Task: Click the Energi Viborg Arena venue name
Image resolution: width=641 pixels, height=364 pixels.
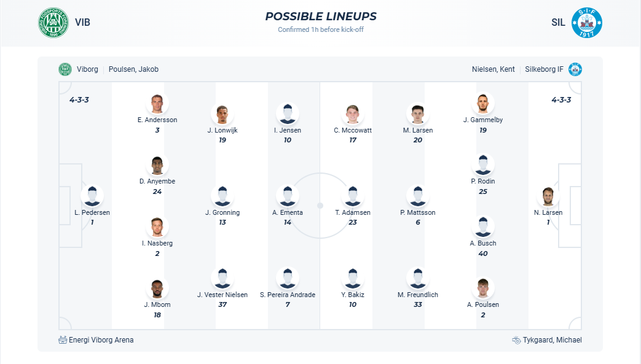Action: tap(100, 339)
